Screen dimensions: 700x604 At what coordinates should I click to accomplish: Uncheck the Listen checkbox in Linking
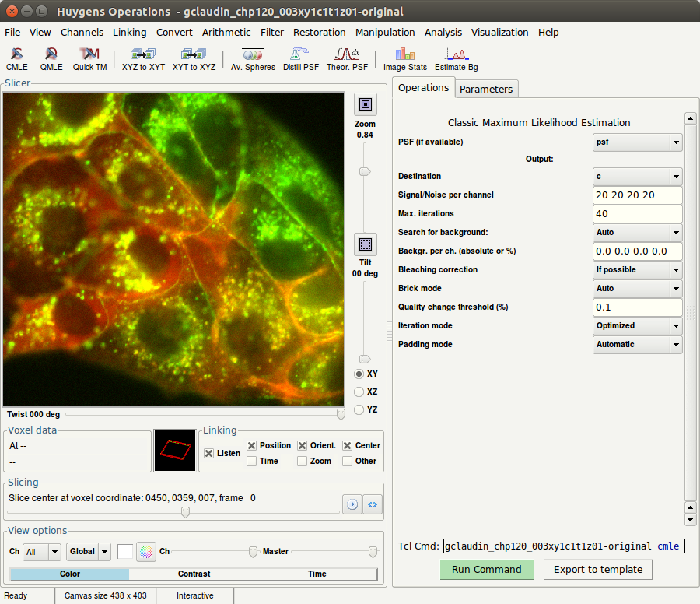[209, 453]
